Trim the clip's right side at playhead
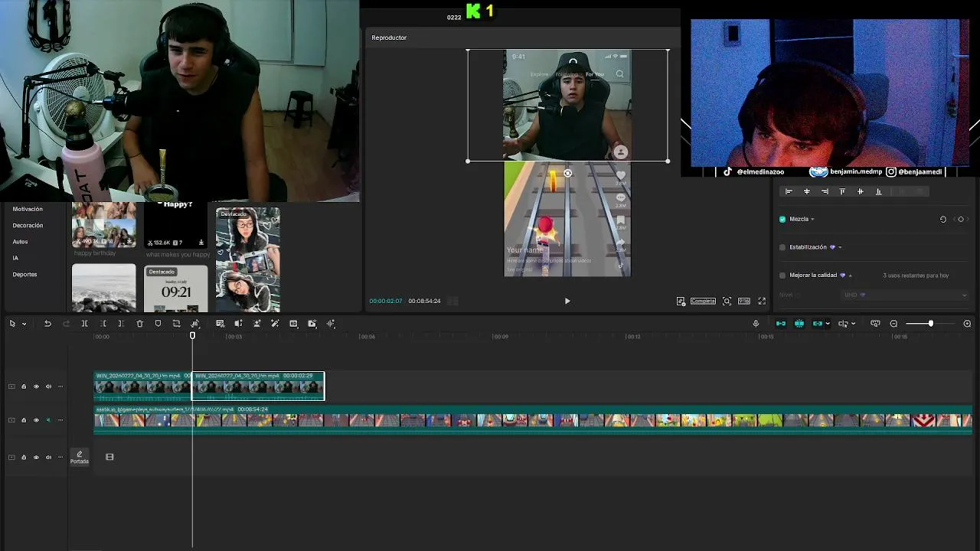This screenshot has width=980, height=551. point(121,324)
